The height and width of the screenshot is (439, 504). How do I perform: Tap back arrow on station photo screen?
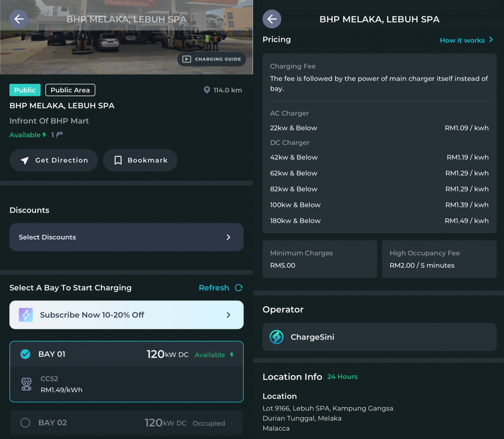(19, 19)
